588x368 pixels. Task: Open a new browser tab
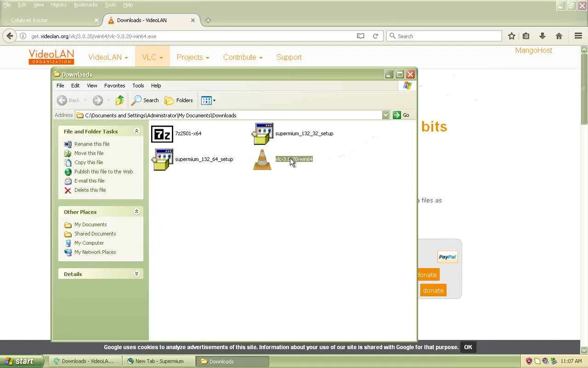[208, 20]
